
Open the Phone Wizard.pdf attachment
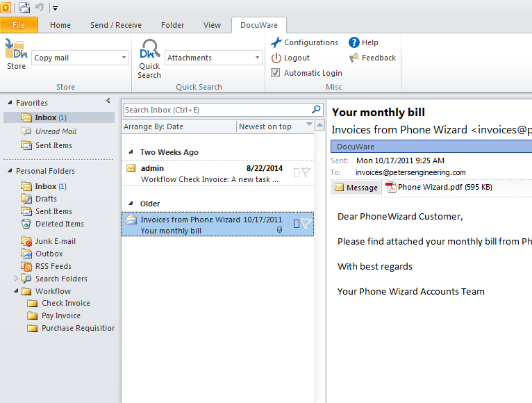pos(439,187)
